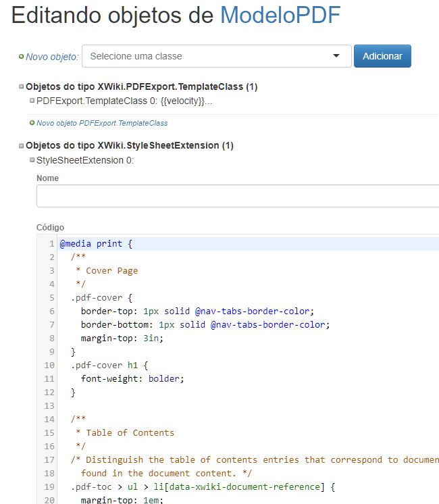Click '* Cover Page' comment line

tap(107, 271)
